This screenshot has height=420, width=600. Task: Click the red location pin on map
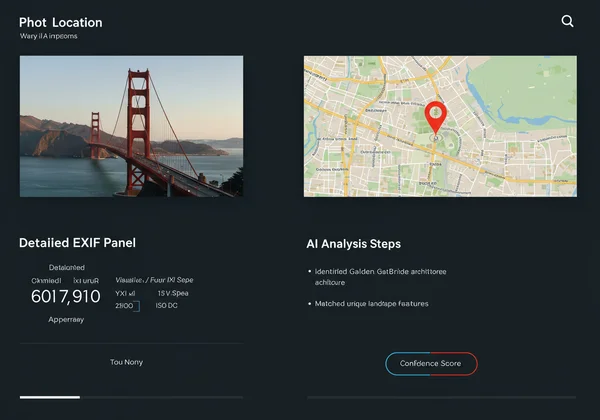[x=435, y=117]
